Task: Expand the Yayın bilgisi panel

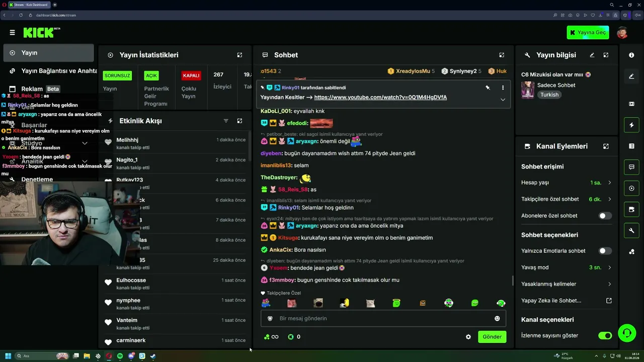Action: pyautogui.click(x=606, y=55)
